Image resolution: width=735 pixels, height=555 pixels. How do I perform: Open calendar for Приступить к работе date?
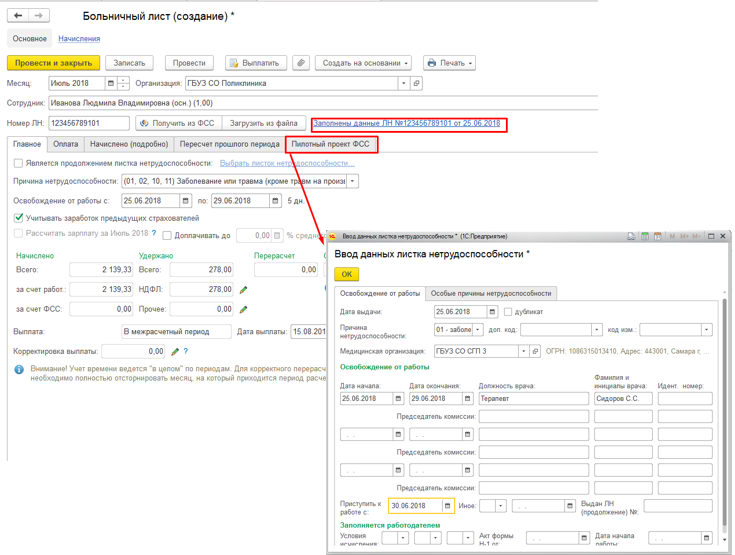click(447, 506)
